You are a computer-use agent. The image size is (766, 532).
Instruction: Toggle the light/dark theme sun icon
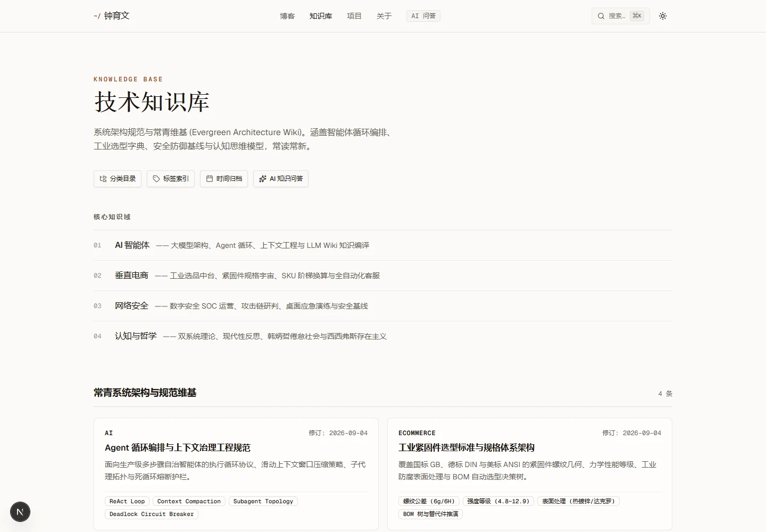[663, 16]
